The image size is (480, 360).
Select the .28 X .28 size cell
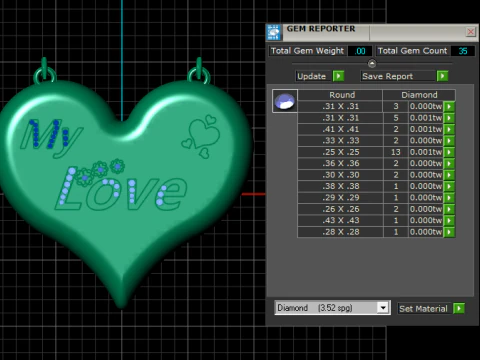(x=340, y=232)
